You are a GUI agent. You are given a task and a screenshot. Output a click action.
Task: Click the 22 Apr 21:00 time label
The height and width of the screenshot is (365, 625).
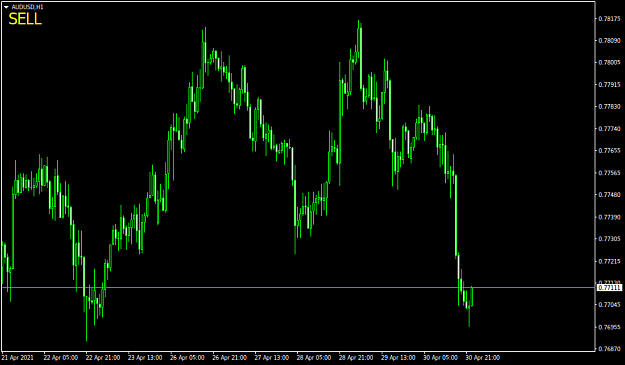click(x=103, y=358)
